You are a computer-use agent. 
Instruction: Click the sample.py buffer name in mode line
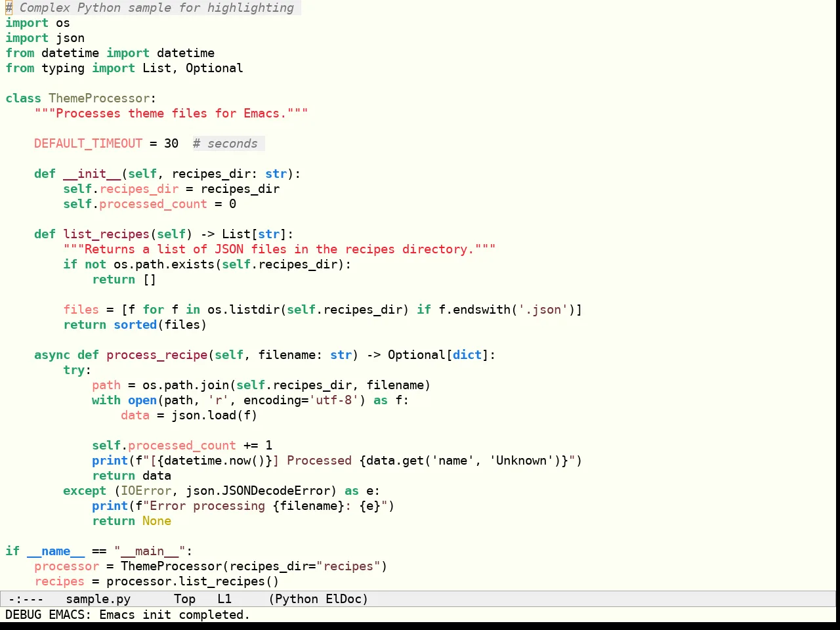98,598
